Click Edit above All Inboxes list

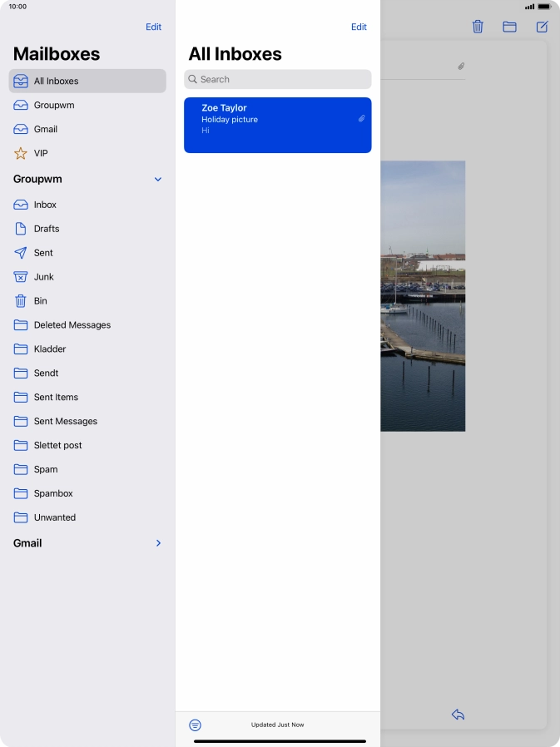pyautogui.click(x=359, y=27)
